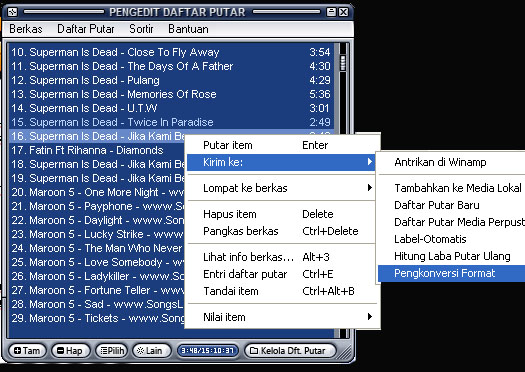525x372 pixels.
Task: Select track 23 Maroon 5 - Lucky Strike
Action: [x=97, y=234]
